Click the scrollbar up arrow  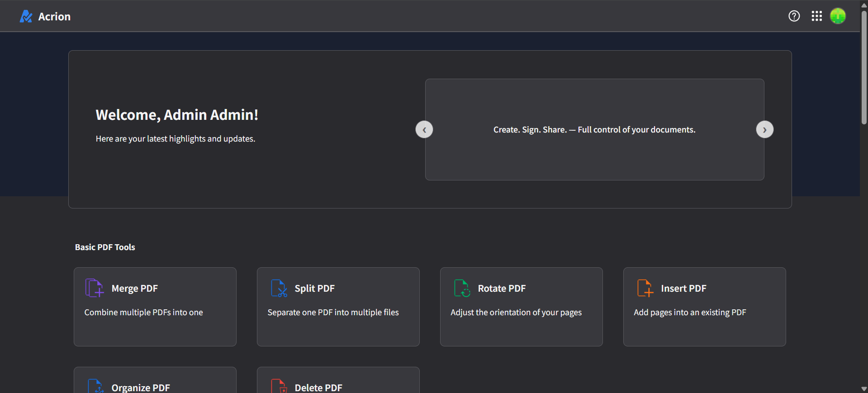click(x=864, y=5)
